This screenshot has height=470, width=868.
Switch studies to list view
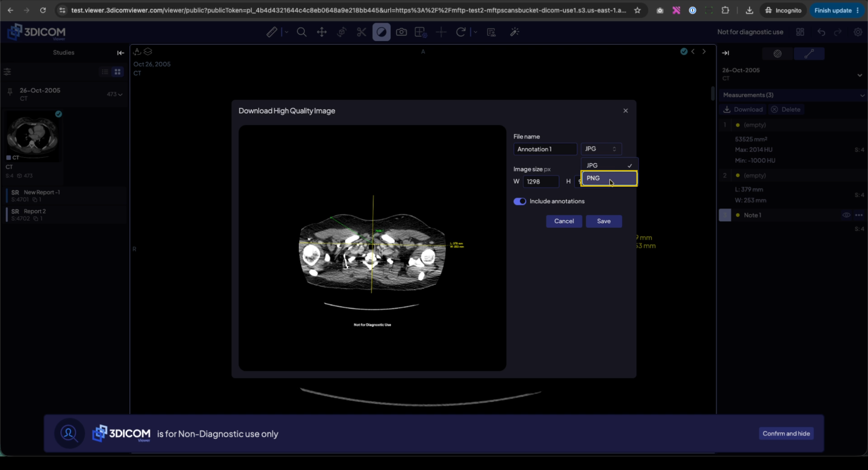105,72
